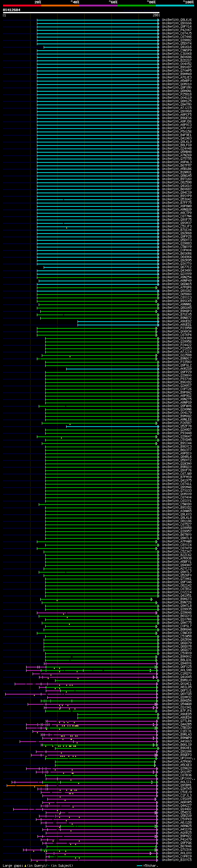Select the UniRef100_P50156 label
Viewport: 197px width, 868px height.
[177, 132]
